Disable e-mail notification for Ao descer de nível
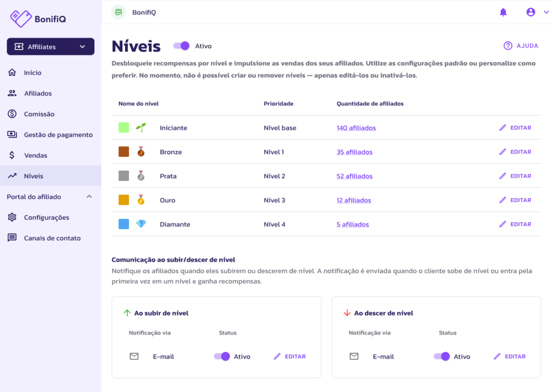The width and height of the screenshot is (552, 392). click(442, 356)
